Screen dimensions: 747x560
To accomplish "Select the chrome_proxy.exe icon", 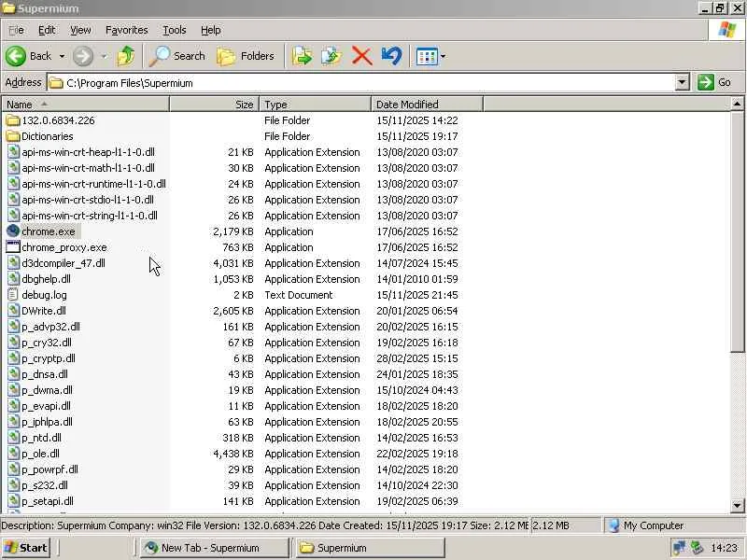I will (13, 247).
